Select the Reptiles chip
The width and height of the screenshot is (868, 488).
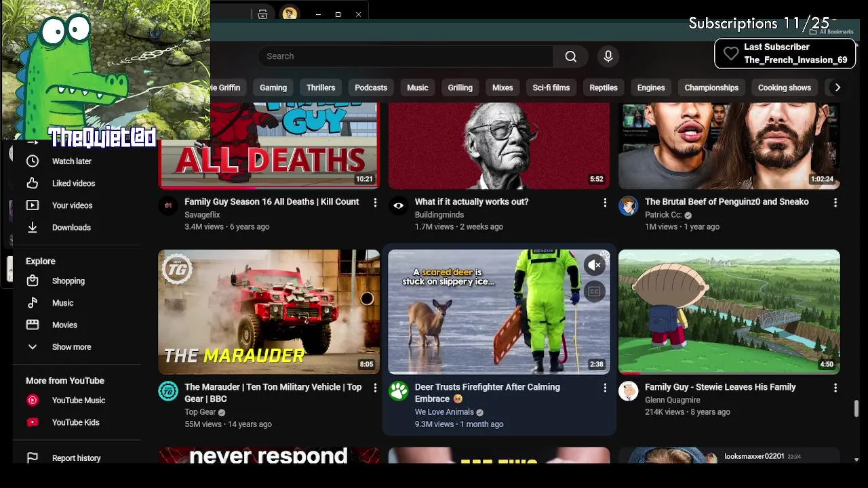point(604,87)
